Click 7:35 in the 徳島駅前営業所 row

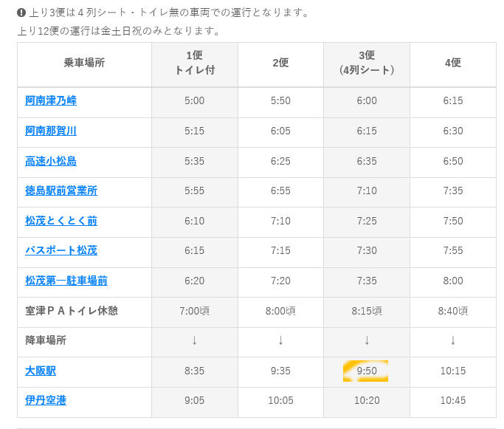point(453,191)
